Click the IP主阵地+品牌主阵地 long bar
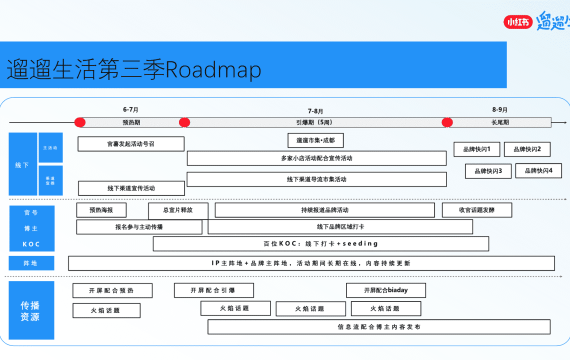 tap(312, 263)
